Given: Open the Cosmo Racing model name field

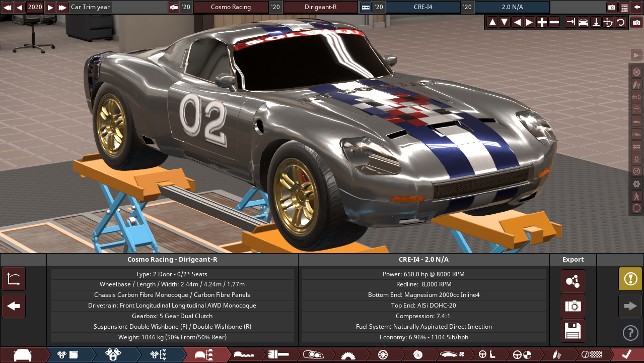Looking at the screenshot, I should point(231,7).
